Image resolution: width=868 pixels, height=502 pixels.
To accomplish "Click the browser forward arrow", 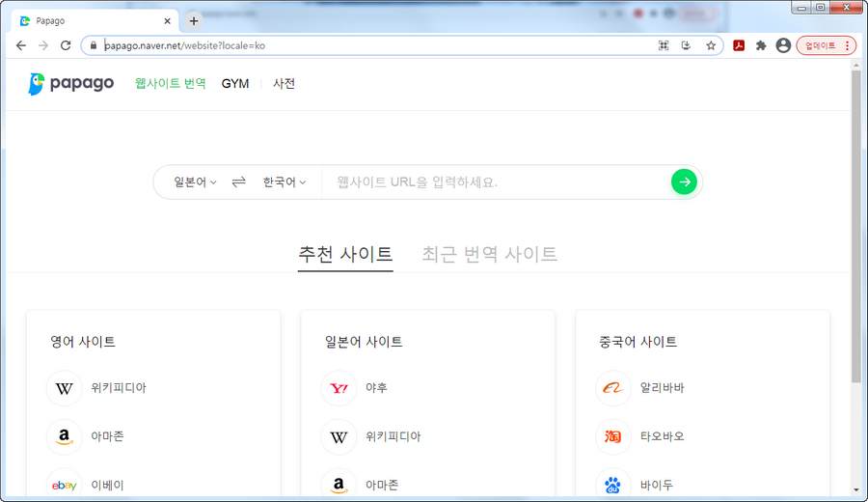I will (43, 45).
